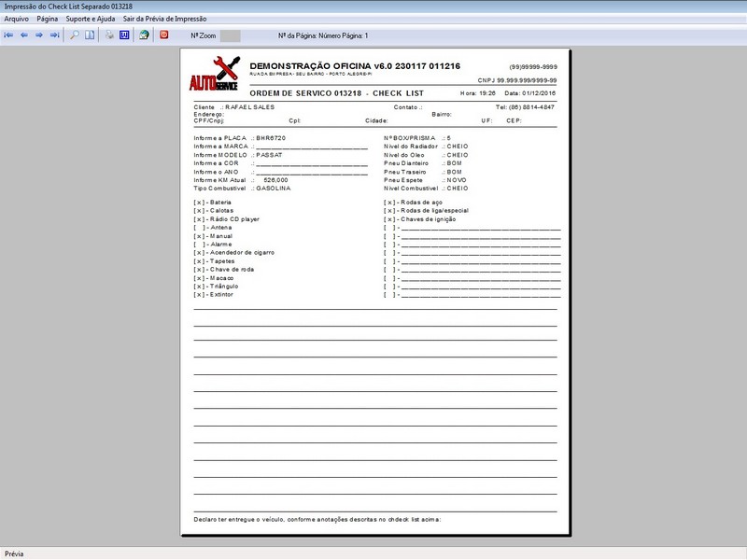Send preview by email globe icon
This screenshot has height=560, width=747.
point(144,35)
